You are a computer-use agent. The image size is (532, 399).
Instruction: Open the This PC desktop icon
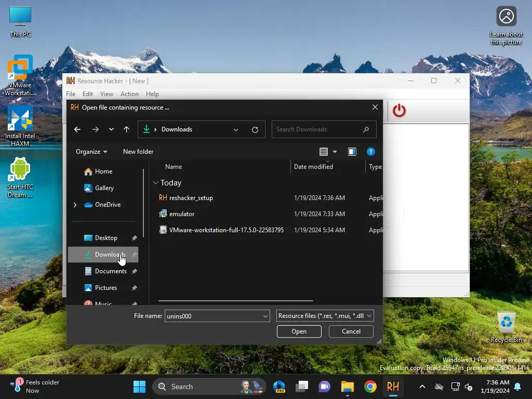(20, 22)
